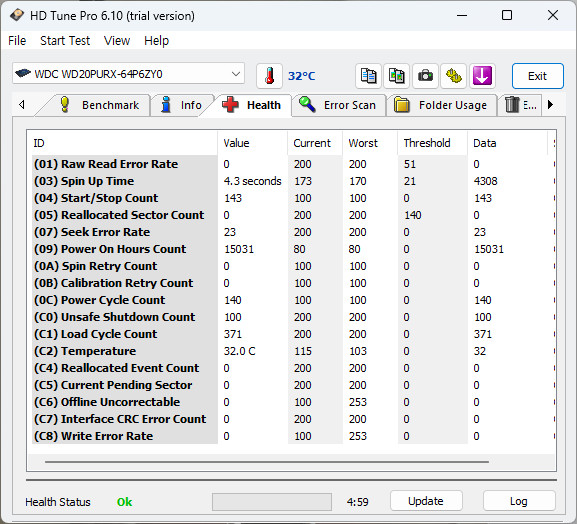Click the drive icon in the disk selector
The image size is (577, 524).
(23, 73)
